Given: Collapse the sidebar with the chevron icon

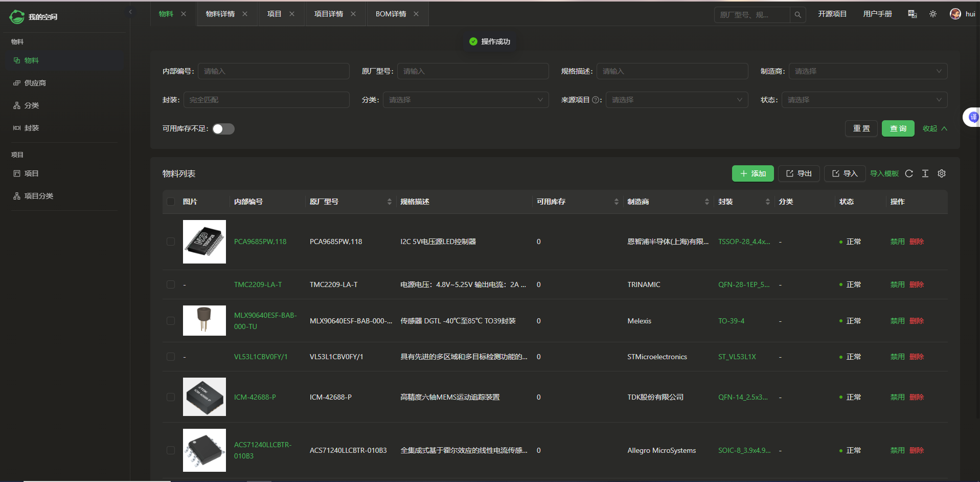Looking at the screenshot, I should [130, 12].
